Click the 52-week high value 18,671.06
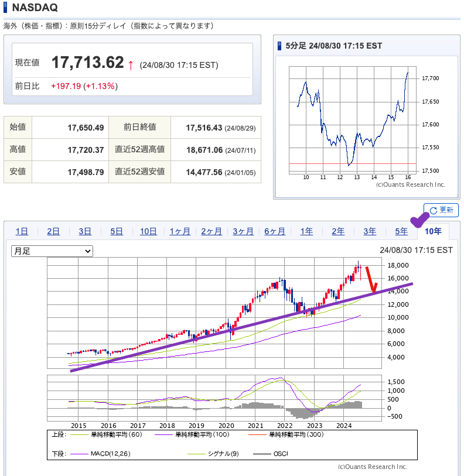 [204, 150]
